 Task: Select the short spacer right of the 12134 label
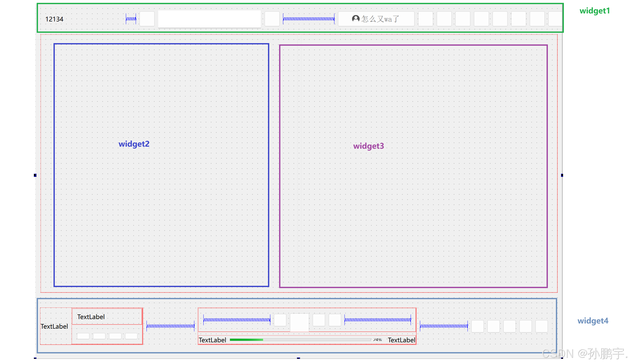(131, 19)
